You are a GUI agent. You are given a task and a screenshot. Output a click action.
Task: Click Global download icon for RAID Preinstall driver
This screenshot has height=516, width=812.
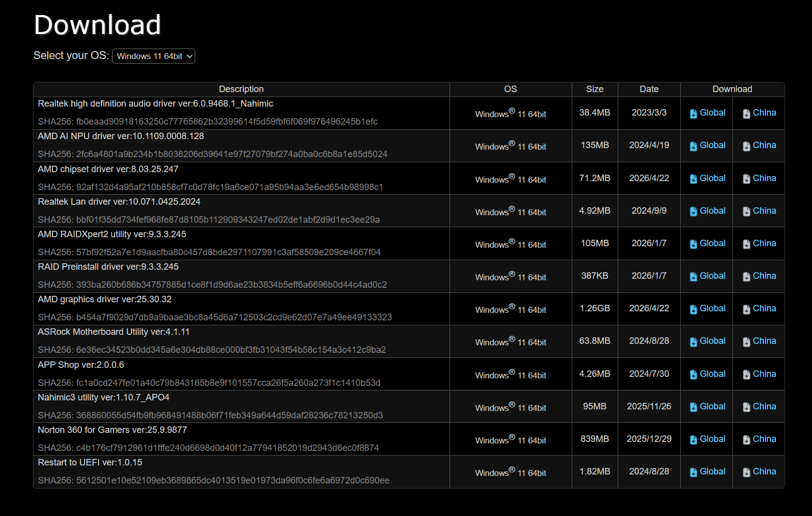[x=693, y=276]
